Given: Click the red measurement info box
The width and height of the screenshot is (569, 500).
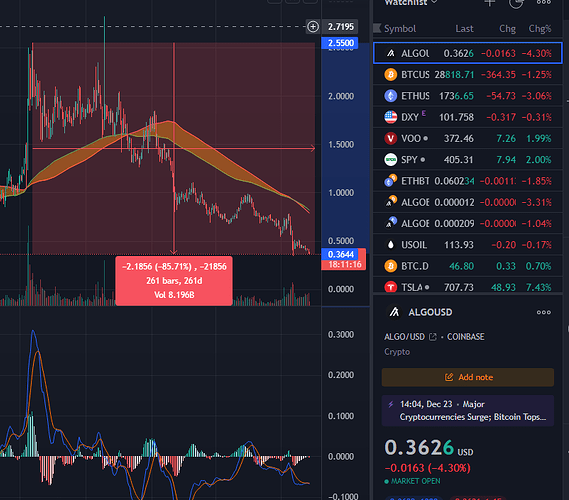Looking at the screenshot, I should (174, 281).
